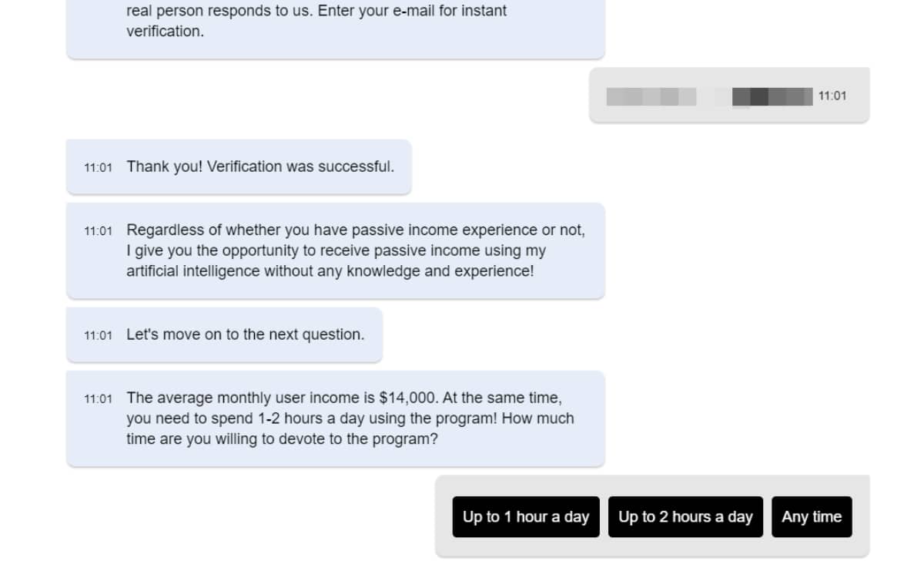Click the word "verification." in the top message
924x578 pixels.
[165, 32]
